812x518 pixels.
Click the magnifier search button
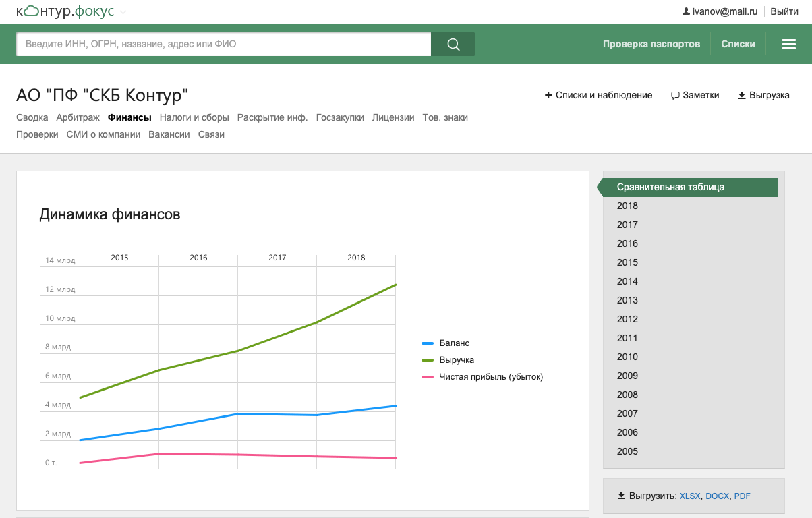tap(453, 44)
